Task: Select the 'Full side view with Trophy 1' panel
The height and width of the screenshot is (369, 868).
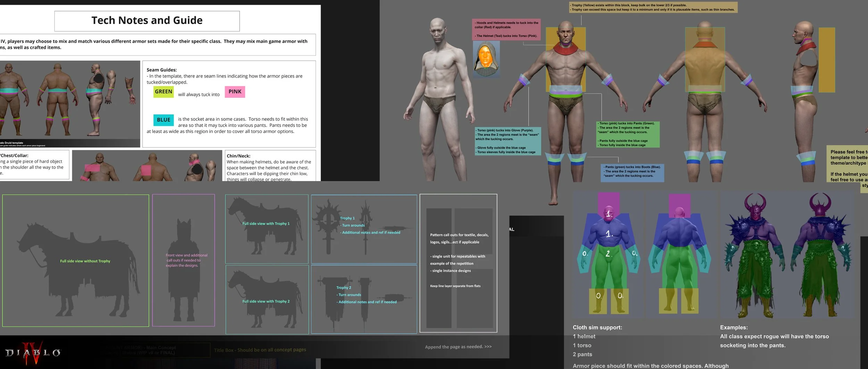Action: click(267, 229)
